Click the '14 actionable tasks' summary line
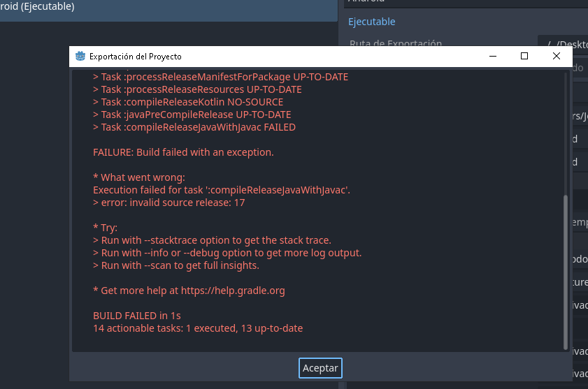This screenshot has height=389, width=588. click(198, 328)
